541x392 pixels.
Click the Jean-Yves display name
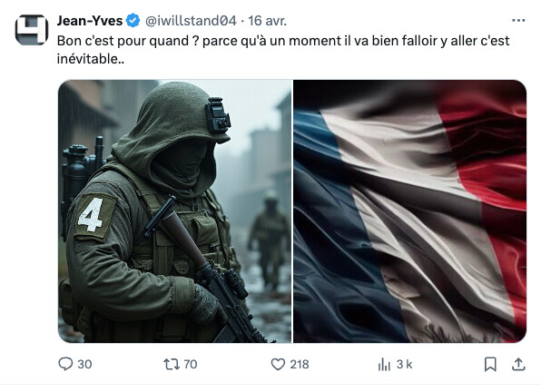pos(90,21)
